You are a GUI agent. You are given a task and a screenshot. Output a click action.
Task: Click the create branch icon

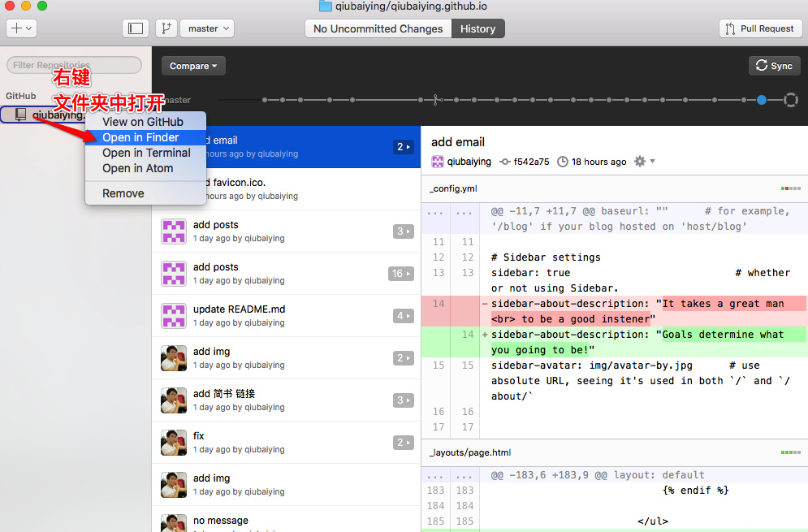[166, 28]
